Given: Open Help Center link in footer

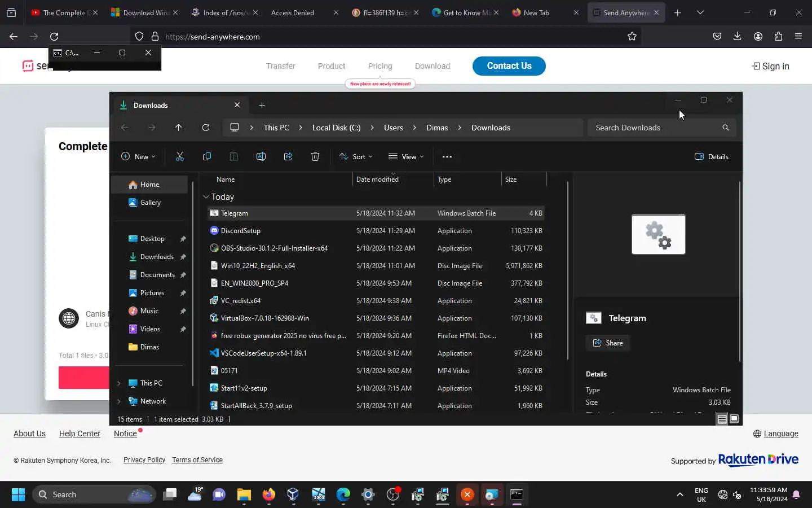Looking at the screenshot, I should 80,433.
